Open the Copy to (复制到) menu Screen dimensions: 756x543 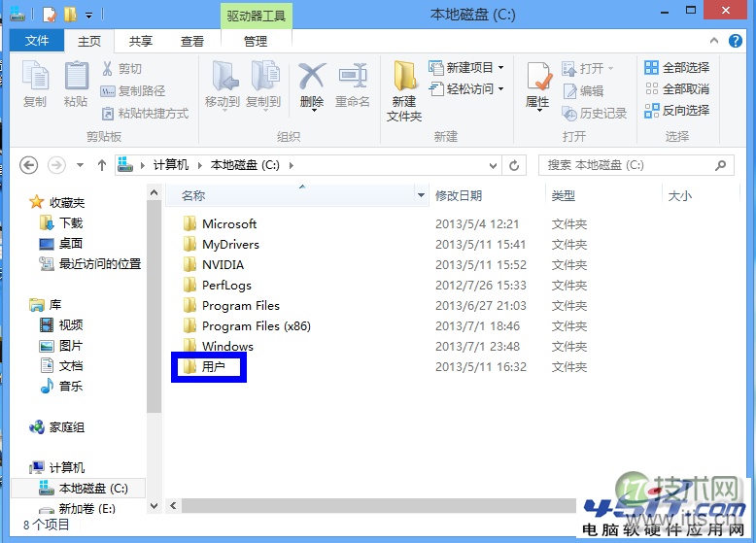(263, 85)
